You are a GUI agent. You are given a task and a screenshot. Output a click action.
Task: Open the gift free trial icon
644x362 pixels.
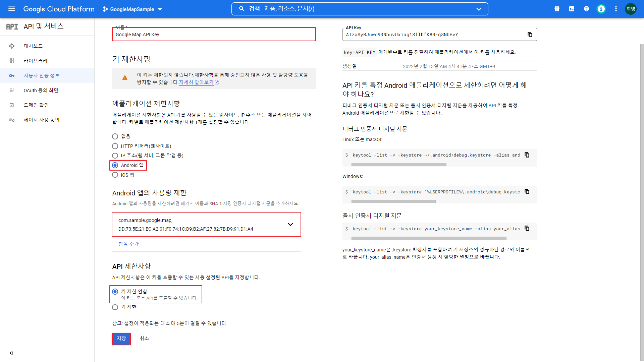click(557, 9)
